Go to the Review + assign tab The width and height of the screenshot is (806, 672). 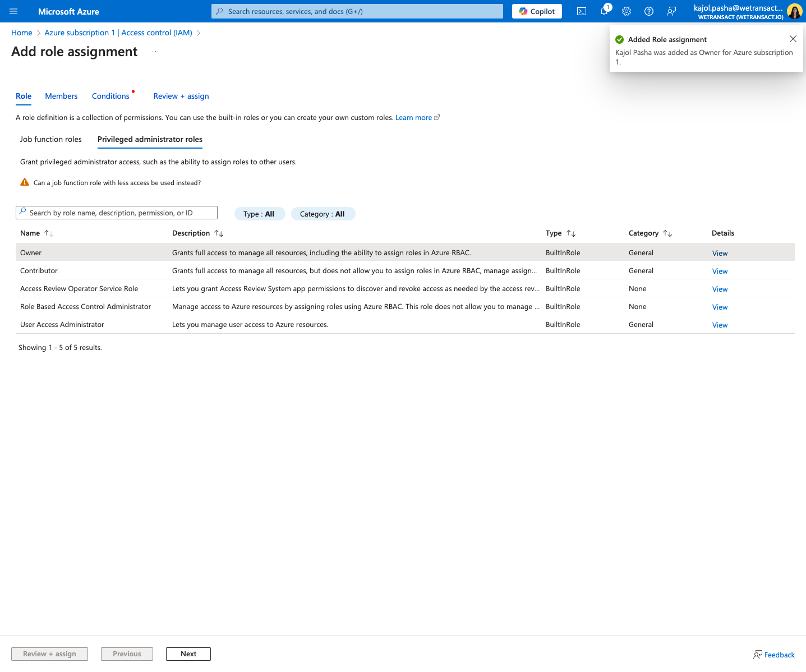(181, 96)
